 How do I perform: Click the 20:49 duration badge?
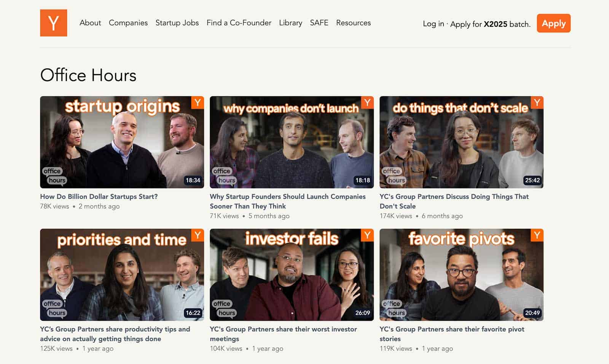pyautogui.click(x=532, y=313)
